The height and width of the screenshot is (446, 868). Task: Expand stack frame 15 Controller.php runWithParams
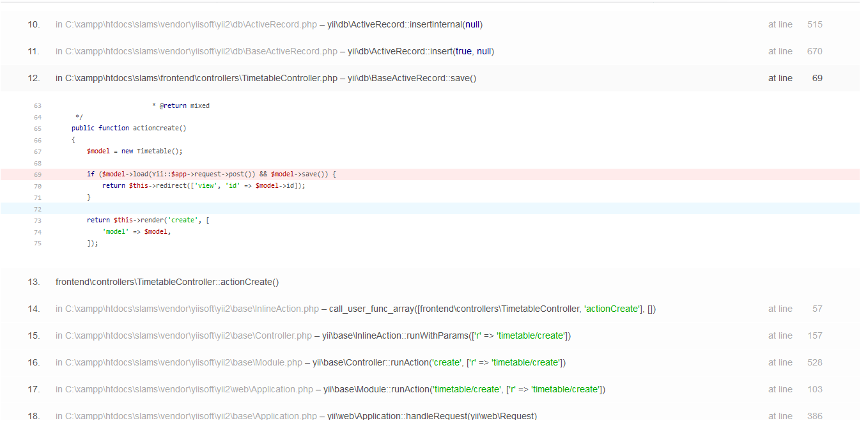(430, 335)
